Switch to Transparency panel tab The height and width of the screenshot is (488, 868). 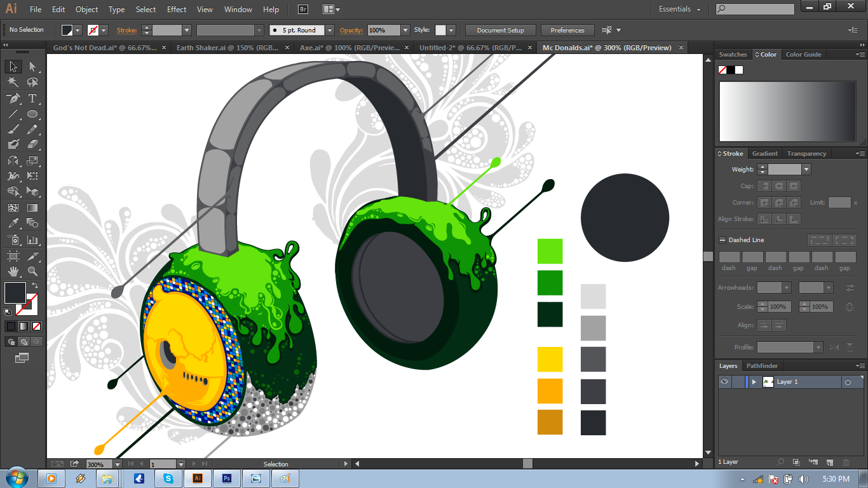click(x=806, y=154)
